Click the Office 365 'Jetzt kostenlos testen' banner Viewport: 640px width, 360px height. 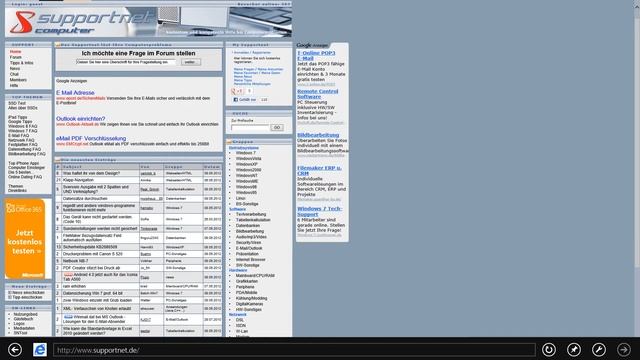[25, 239]
